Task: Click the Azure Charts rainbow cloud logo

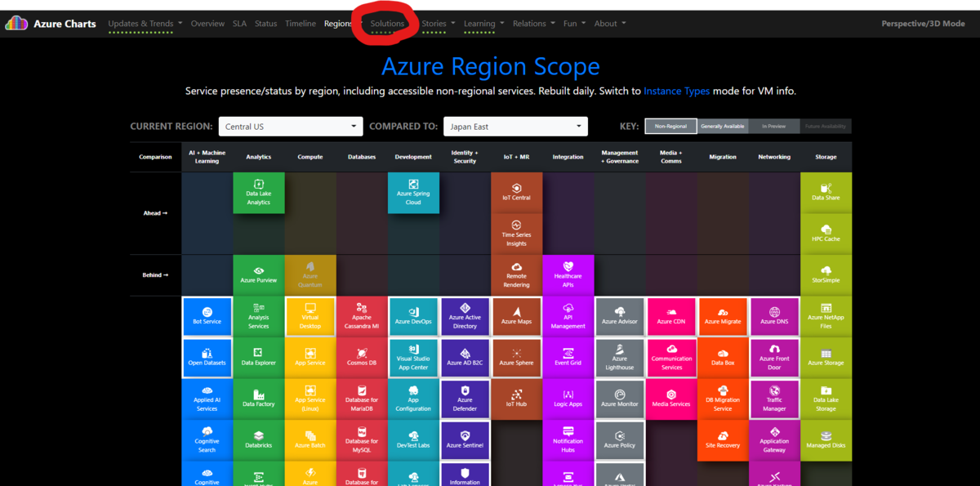Action: (x=16, y=24)
